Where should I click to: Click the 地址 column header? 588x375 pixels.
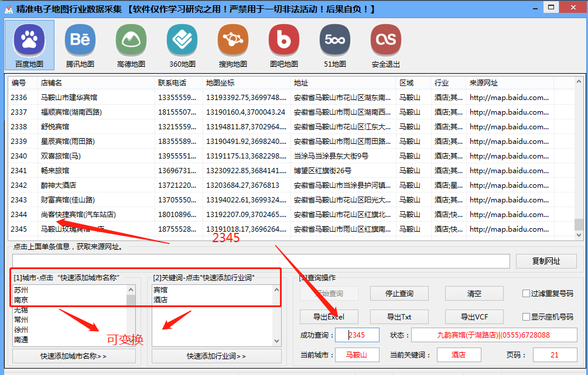[x=343, y=83]
